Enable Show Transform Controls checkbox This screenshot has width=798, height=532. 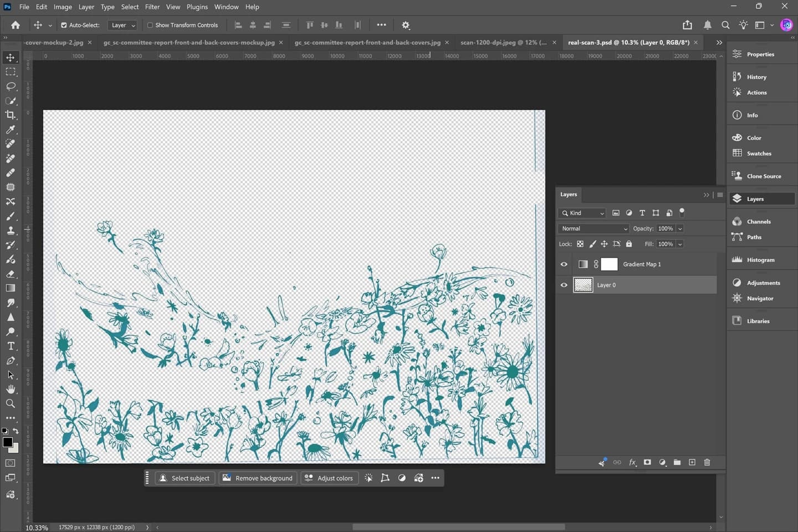pos(150,25)
